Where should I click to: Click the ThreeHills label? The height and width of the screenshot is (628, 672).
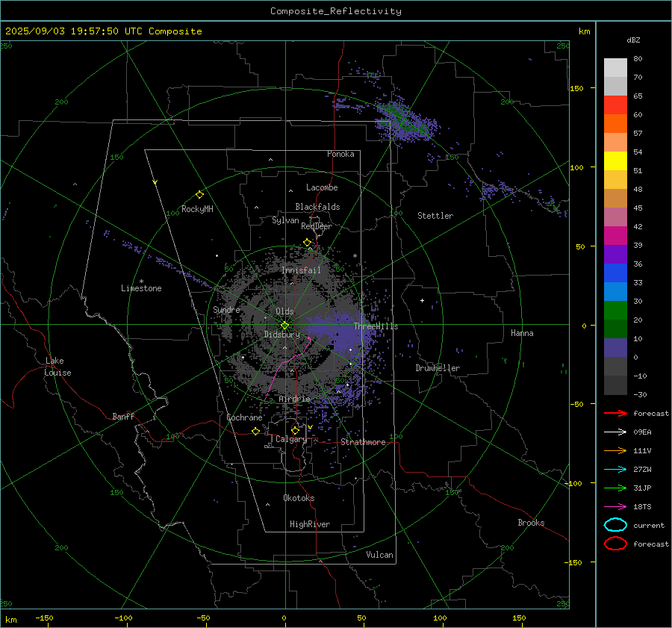[376, 326]
